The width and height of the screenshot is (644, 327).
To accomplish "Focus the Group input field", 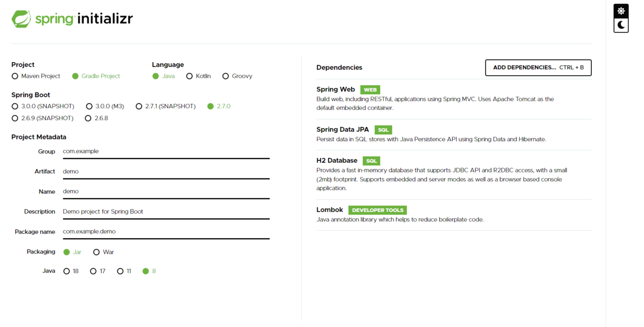I will [166, 151].
